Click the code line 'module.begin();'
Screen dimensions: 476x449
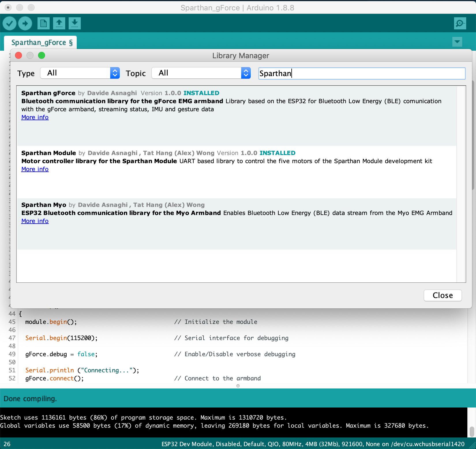click(x=51, y=322)
